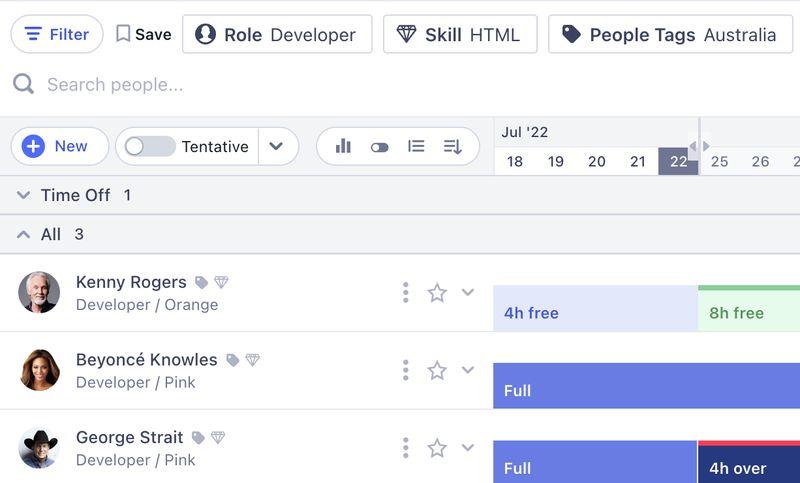Click the sort order icon
800x483 pixels.
pos(452,147)
